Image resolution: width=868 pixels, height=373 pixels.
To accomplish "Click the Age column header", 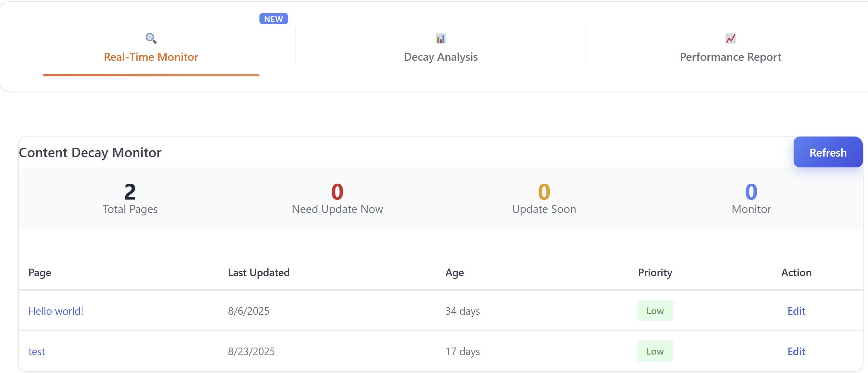I will click(455, 272).
